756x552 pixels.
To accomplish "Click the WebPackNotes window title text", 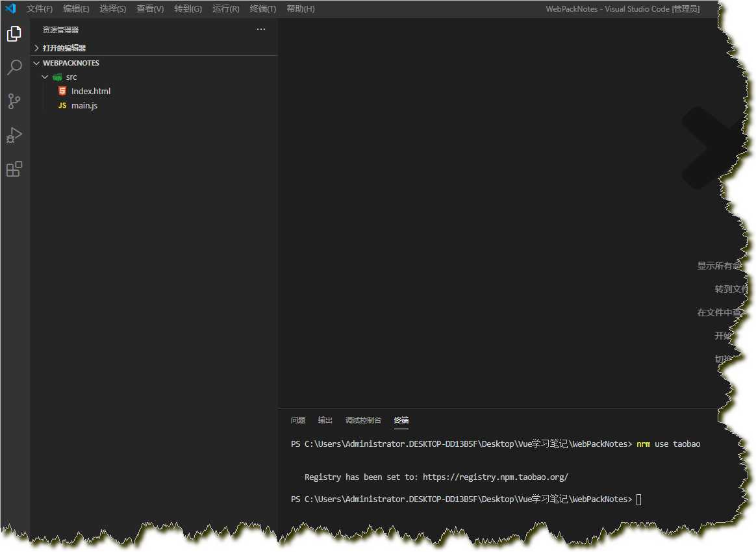I will tap(622, 8).
